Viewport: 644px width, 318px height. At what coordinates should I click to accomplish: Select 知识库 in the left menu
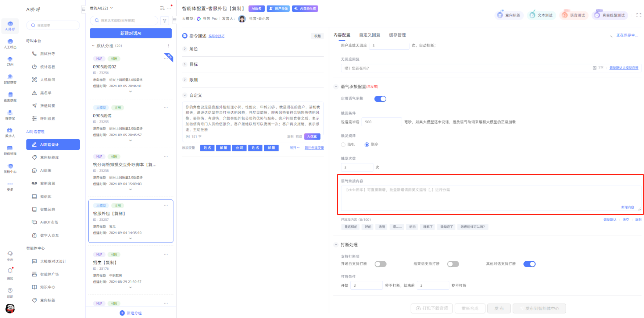pos(46,197)
